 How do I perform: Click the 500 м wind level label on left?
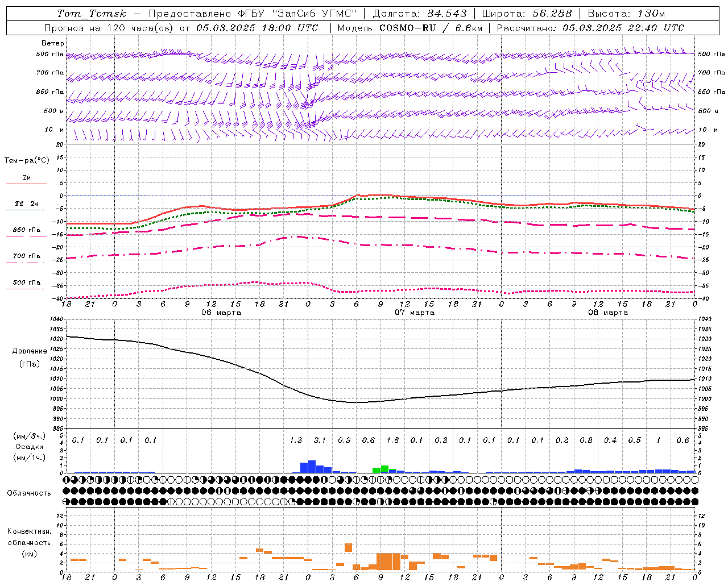click(x=54, y=111)
